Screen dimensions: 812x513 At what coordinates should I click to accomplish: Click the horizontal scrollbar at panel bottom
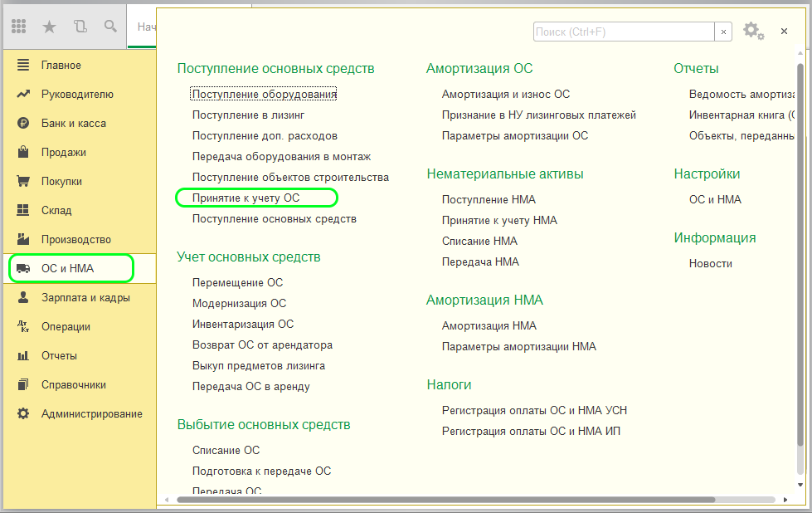point(440,500)
